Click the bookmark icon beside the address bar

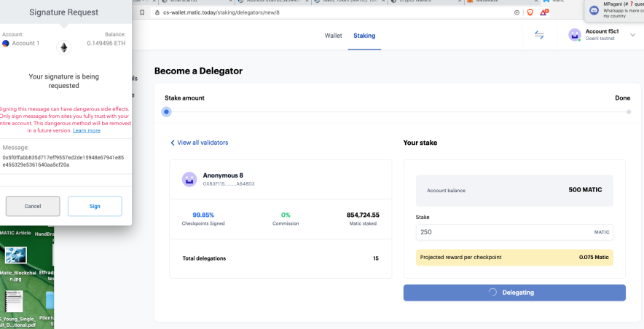click(x=142, y=12)
